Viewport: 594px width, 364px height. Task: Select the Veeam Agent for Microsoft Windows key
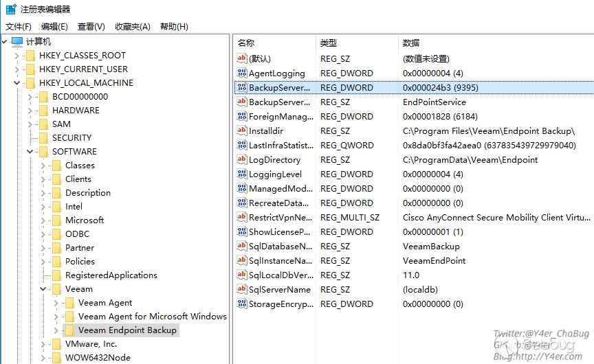pyautogui.click(x=153, y=317)
